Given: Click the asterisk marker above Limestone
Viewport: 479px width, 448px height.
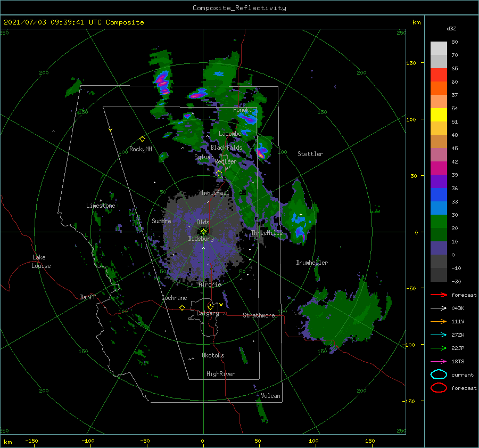Looking at the screenshot, I should click(x=101, y=201).
